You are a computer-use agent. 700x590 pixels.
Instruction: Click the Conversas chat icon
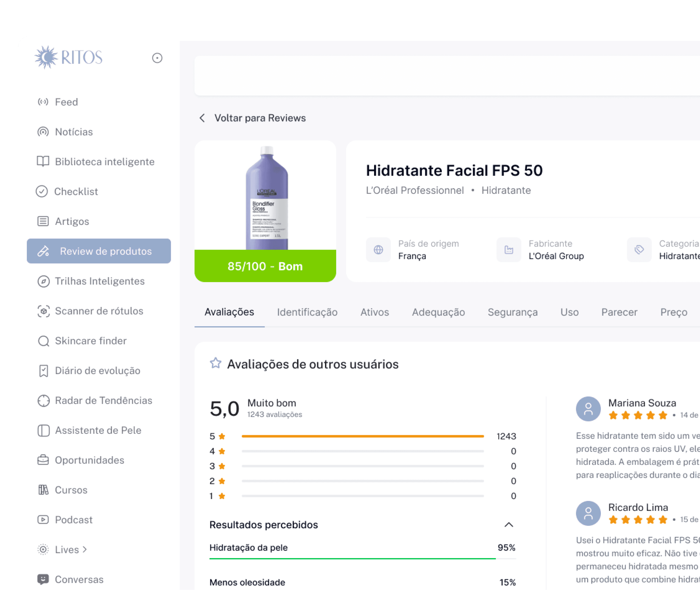pyautogui.click(x=43, y=579)
